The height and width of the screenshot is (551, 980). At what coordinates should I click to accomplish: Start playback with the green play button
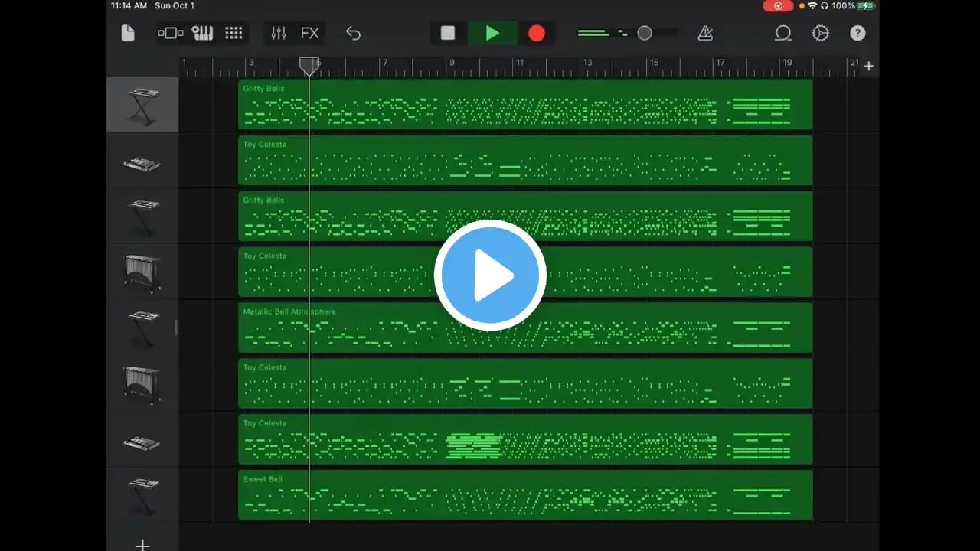[x=492, y=33]
